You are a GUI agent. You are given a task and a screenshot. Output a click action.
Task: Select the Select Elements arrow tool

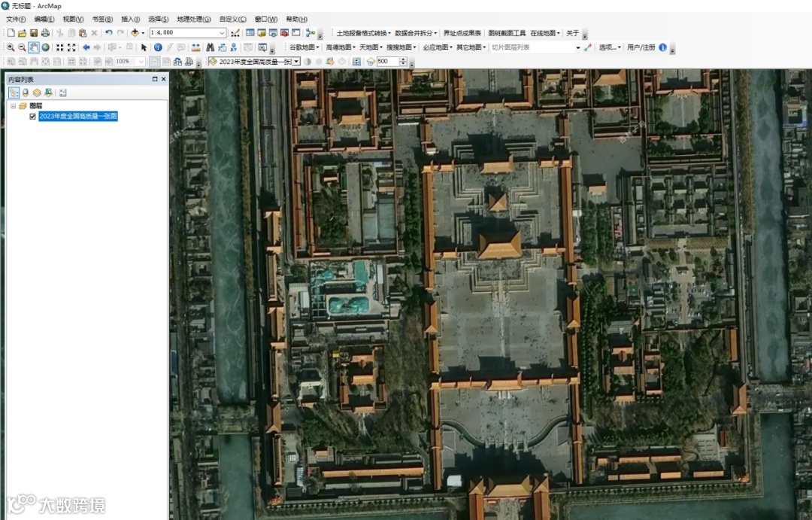[x=144, y=47]
